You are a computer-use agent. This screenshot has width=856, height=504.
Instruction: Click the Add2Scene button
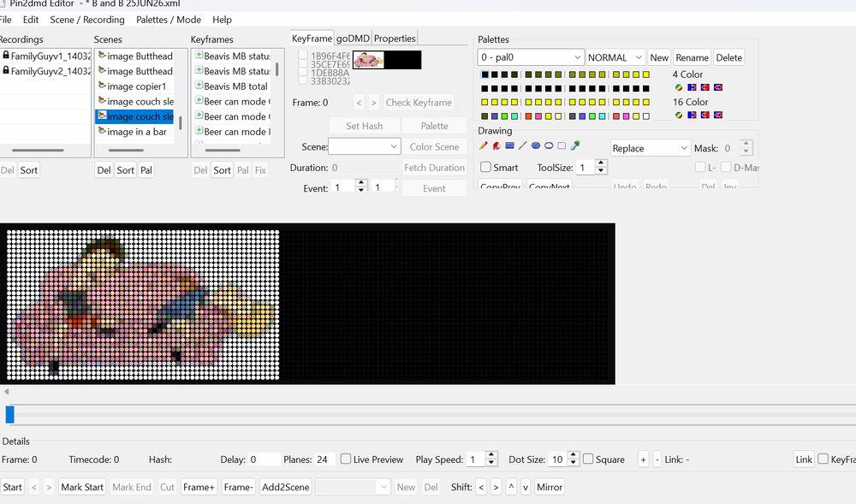click(x=286, y=487)
